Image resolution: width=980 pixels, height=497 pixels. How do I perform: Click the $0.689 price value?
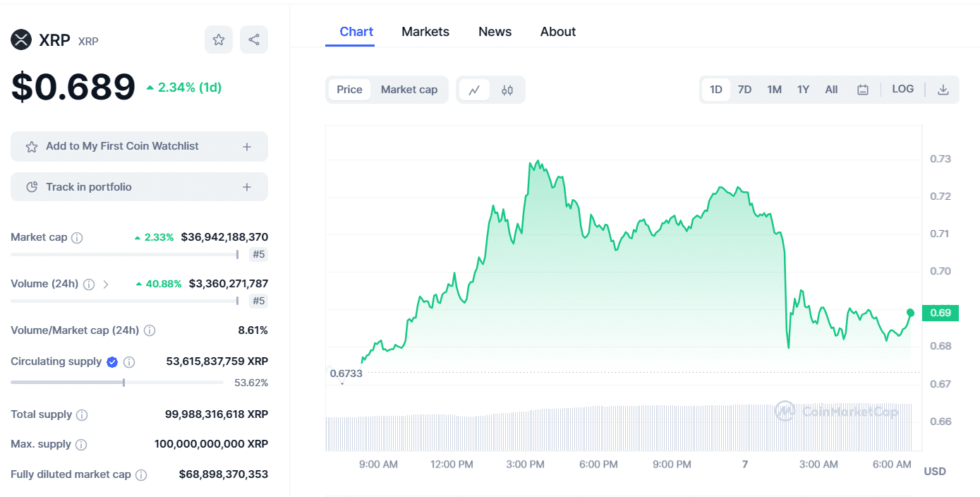pos(73,88)
